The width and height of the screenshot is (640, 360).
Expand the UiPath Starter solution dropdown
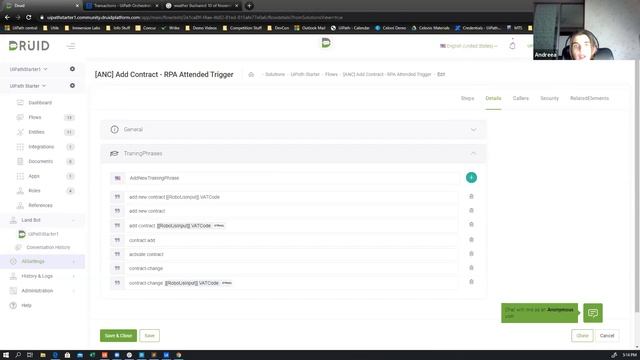point(28,86)
